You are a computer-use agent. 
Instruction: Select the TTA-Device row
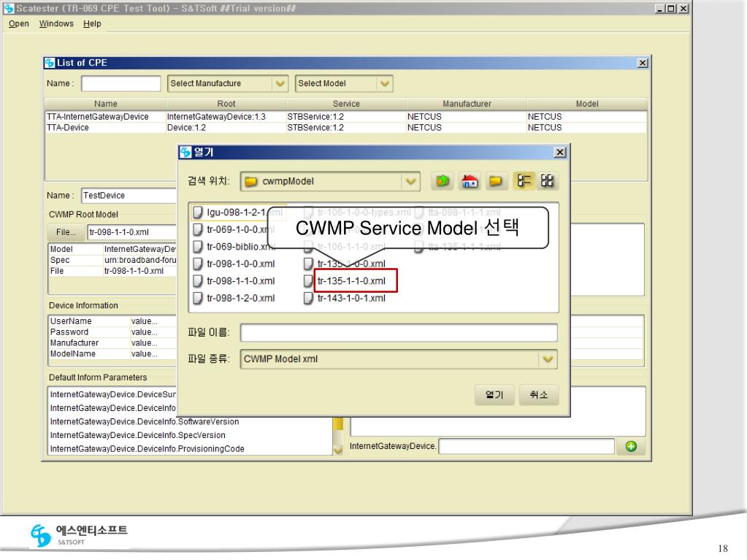(x=346, y=128)
